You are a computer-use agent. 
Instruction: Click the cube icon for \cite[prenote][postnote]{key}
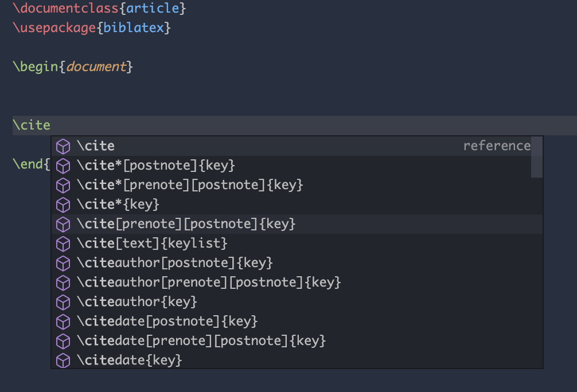click(63, 224)
